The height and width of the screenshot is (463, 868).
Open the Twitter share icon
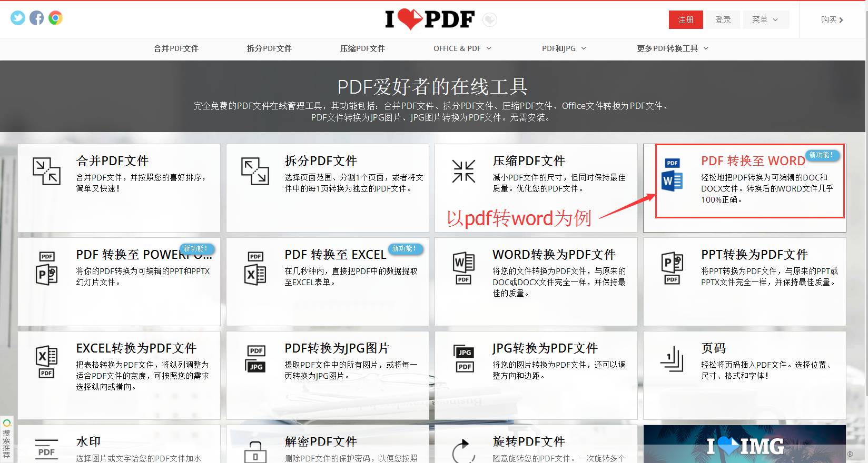(x=18, y=18)
